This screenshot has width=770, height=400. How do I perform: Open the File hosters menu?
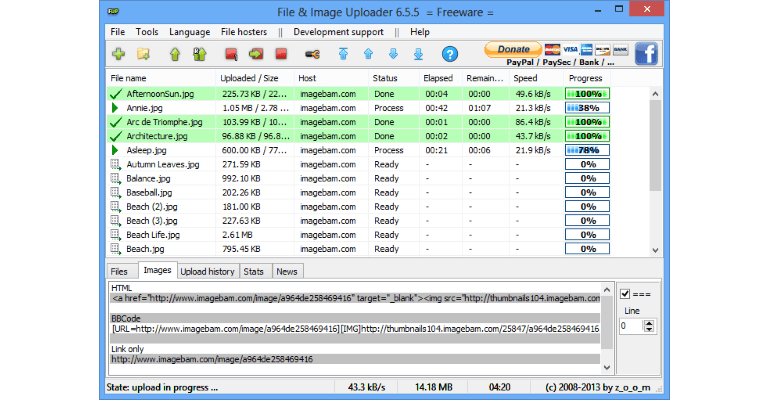244,32
